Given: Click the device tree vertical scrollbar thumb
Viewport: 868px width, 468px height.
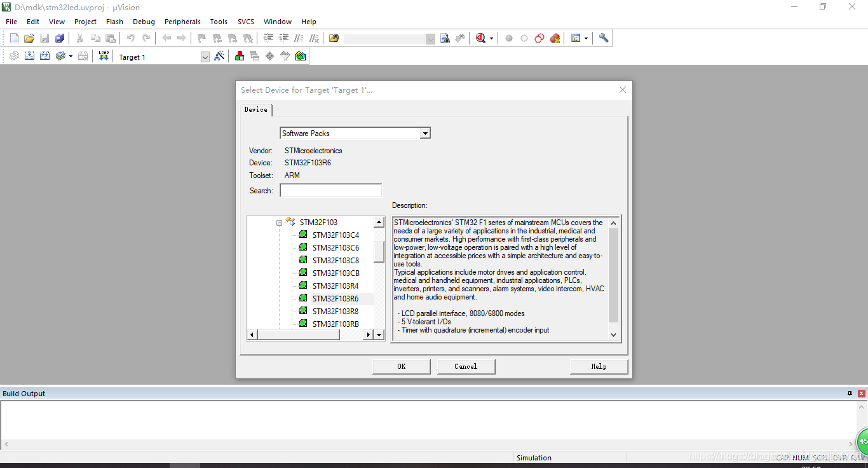Looking at the screenshot, I should pos(379,251).
